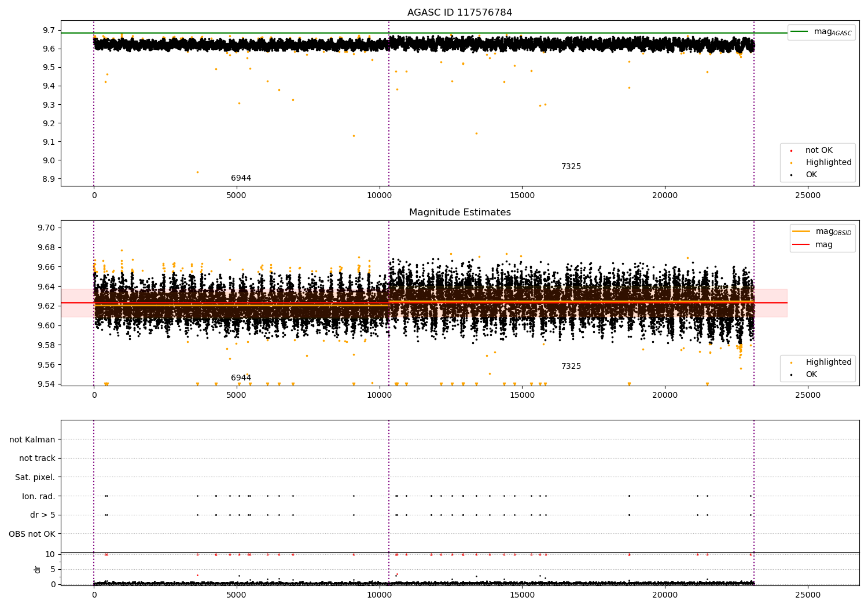Click the "dr > 5" row label
The image size is (868, 608).
[43, 515]
